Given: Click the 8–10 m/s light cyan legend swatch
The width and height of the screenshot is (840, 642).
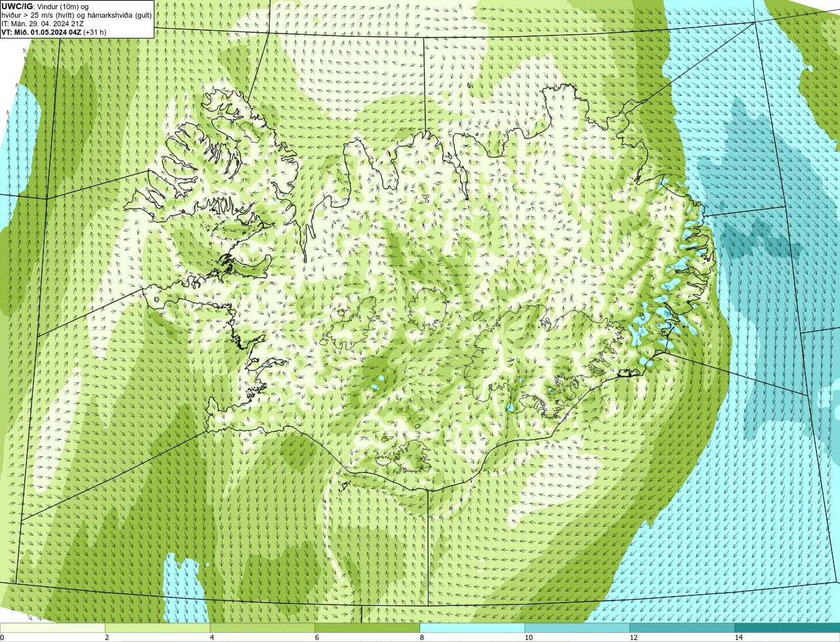Looking at the screenshot, I should click(472, 628).
